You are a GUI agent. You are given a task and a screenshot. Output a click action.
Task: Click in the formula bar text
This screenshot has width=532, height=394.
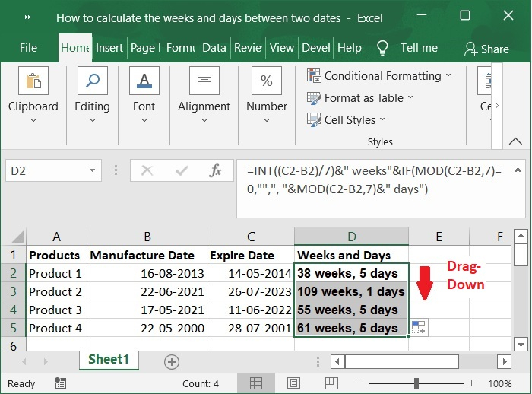pyautogui.click(x=374, y=180)
